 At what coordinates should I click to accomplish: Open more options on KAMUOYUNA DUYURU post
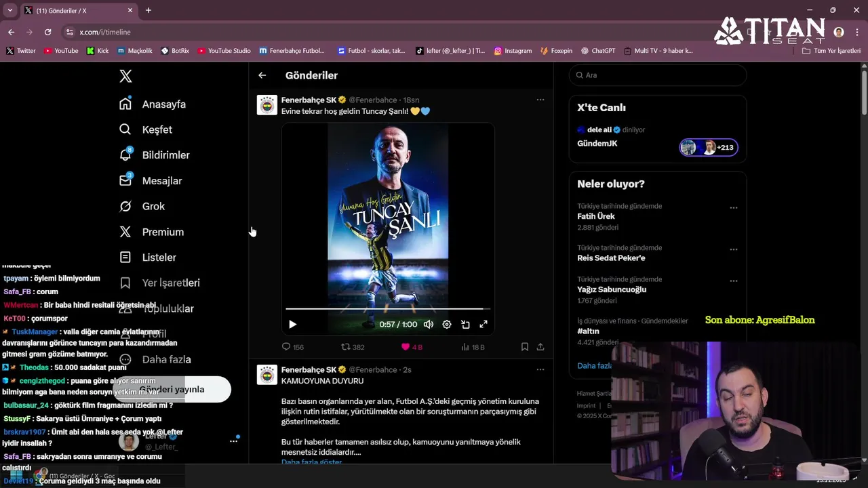point(540,369)
